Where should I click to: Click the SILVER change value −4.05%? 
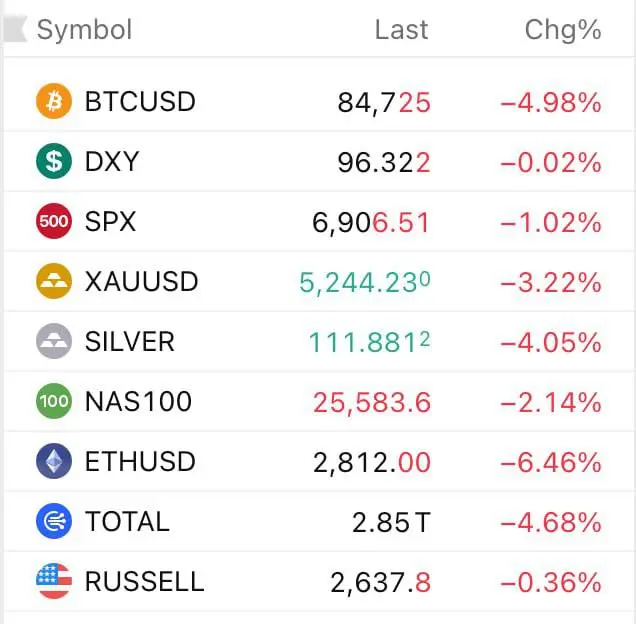coord(551,342)
